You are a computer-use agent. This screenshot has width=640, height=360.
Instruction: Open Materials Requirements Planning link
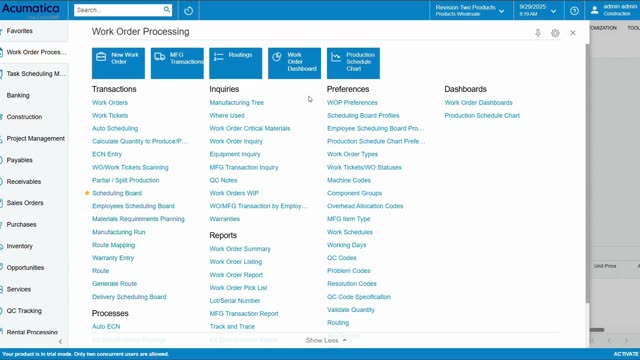[138, 219]
